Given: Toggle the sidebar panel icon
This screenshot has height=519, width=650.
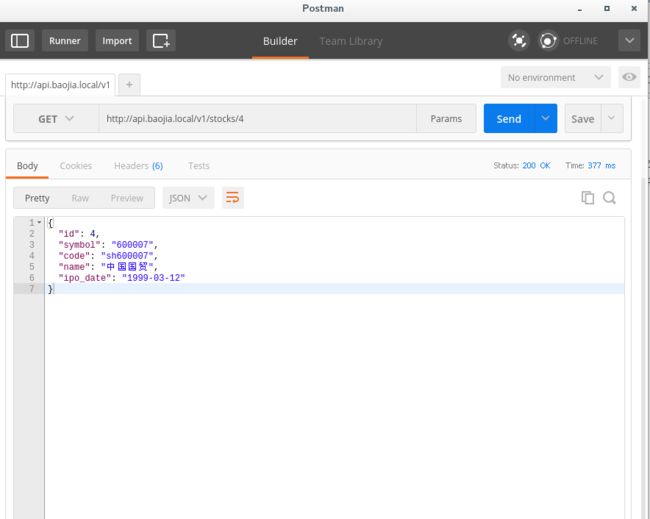Looking at the screenshot, I should (x=19, y=41).
